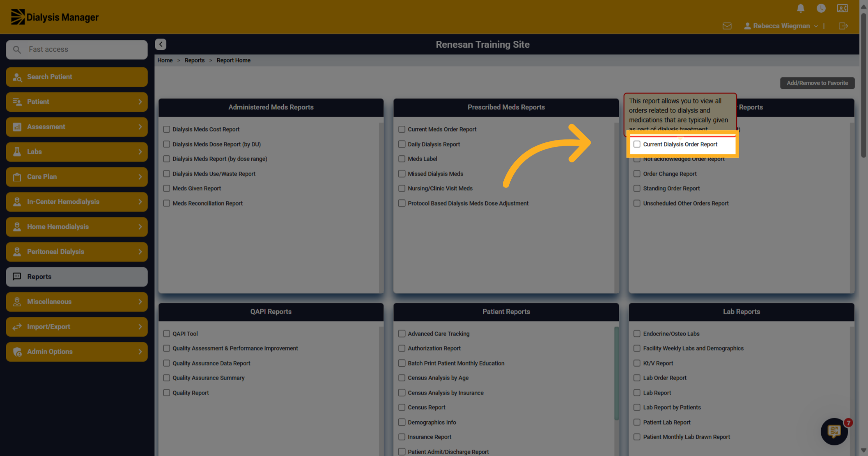Go to Reports in the breadcrumb
The height and width of the screenshot is (456, 868).
195,60
